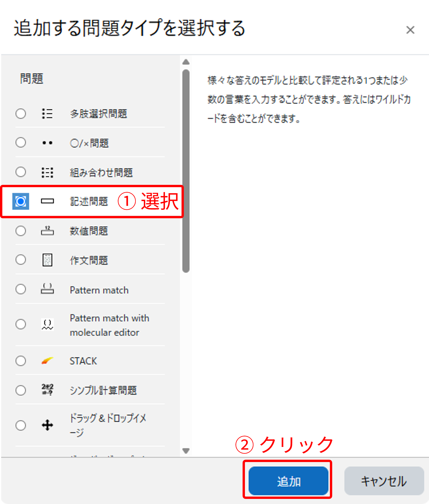Viewport: 429px width, 504px height.
Task: Click the 数値問題 label
Action: pos(89,231)
